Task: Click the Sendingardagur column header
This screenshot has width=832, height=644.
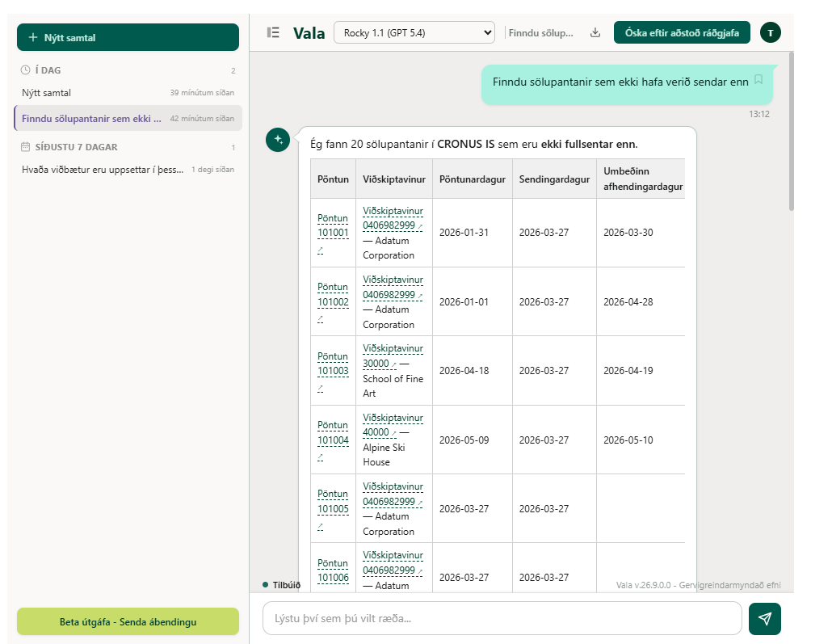Action: point(554,179)
